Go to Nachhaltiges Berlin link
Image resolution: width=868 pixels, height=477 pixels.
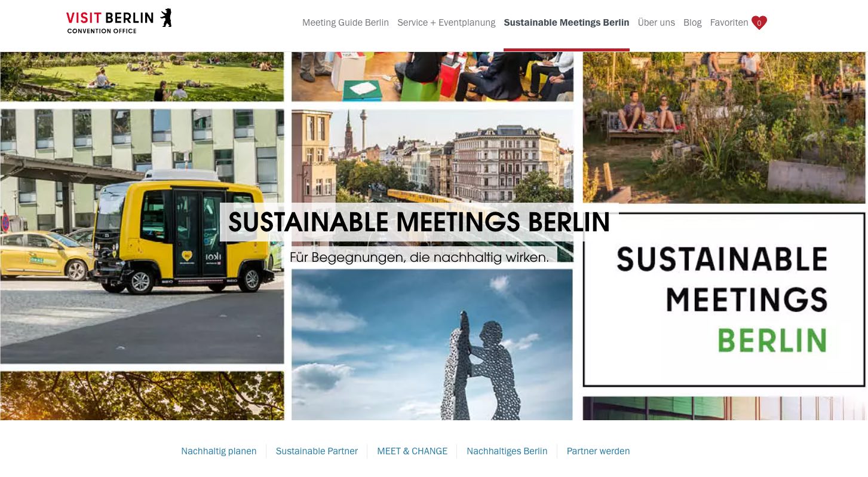[507, 451]
